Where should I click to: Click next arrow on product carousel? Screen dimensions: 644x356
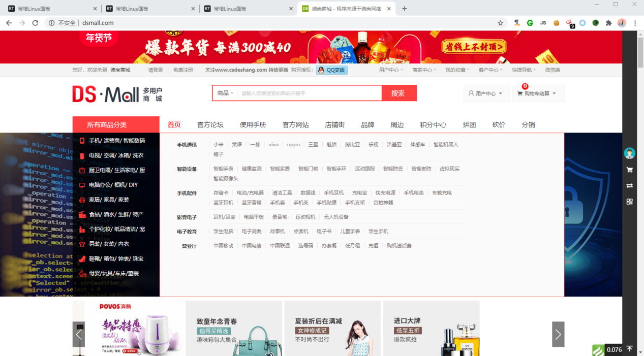point(558,334)
